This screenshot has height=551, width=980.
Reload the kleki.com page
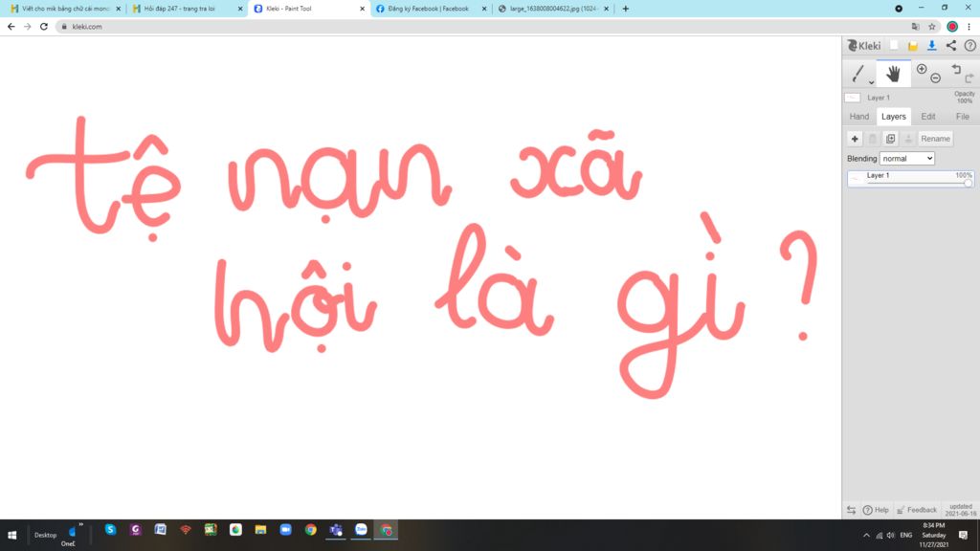(44, 26)
